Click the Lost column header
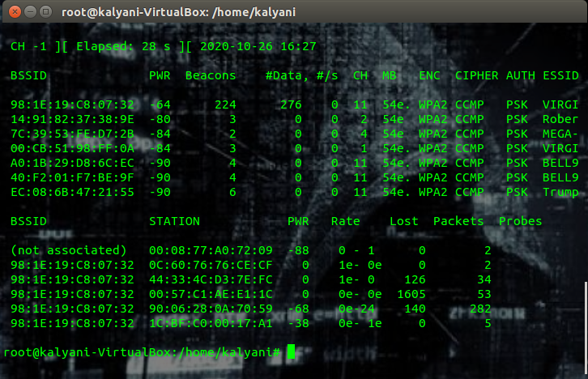The width and height of the screenshot is (588, 379). pyautogui.click(x=404, y=221)
